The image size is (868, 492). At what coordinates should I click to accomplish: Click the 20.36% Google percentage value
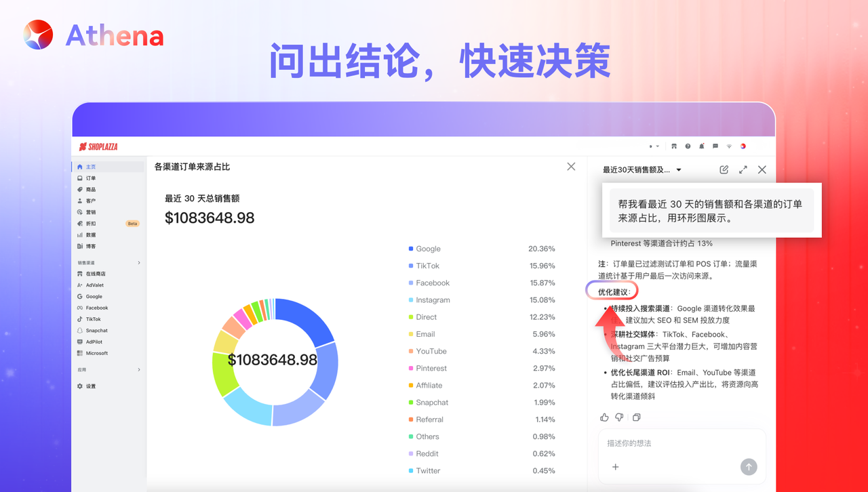pyautogui.click(x=542, y=249)
